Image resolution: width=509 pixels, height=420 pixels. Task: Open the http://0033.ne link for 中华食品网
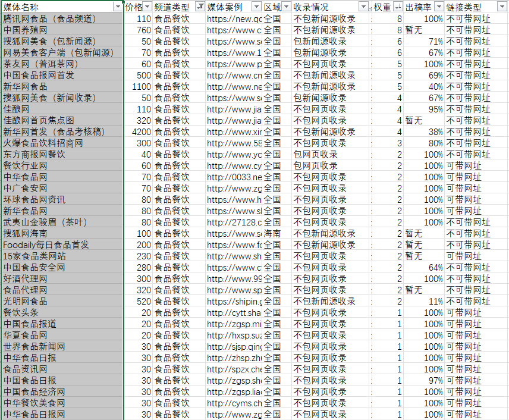click(x=234, y=177)
